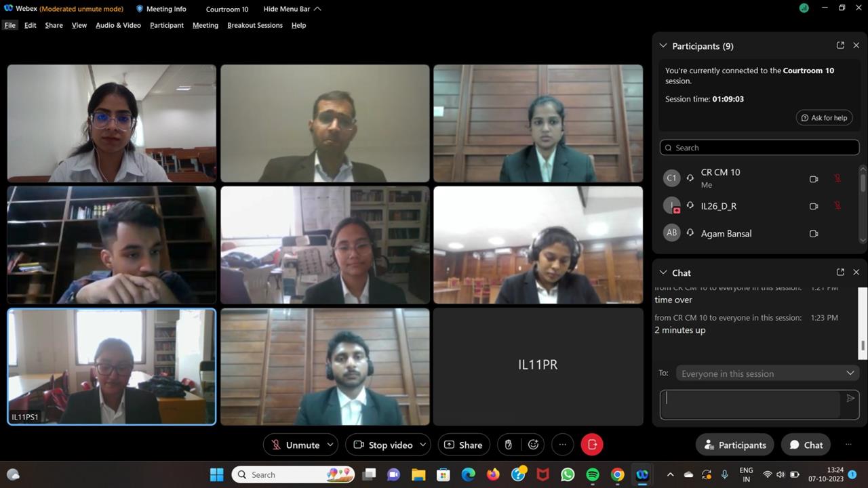Open the Share menu in menu bar
Screen dimensions: 868x488
54,25
